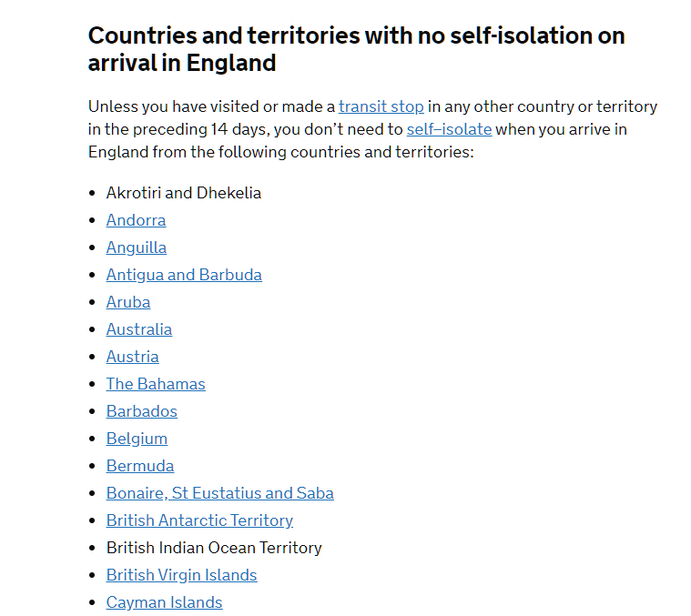Click the Barbados link

coord(141,411)
